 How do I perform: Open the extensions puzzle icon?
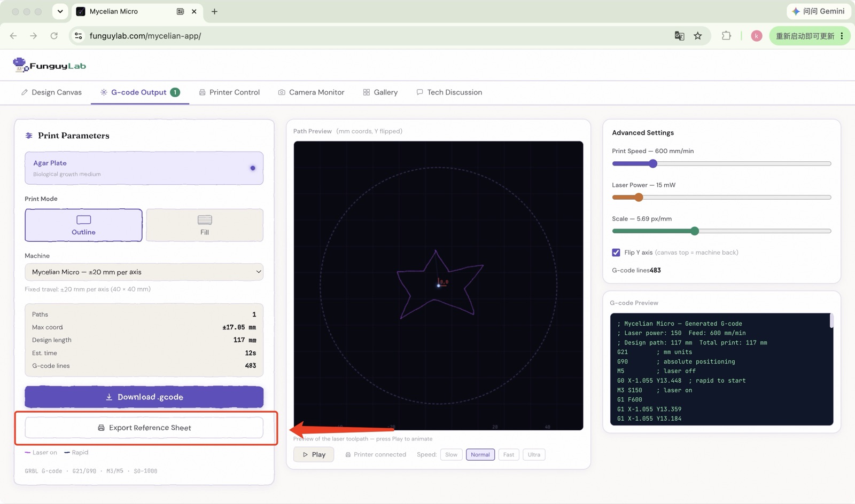pos(726,36)
